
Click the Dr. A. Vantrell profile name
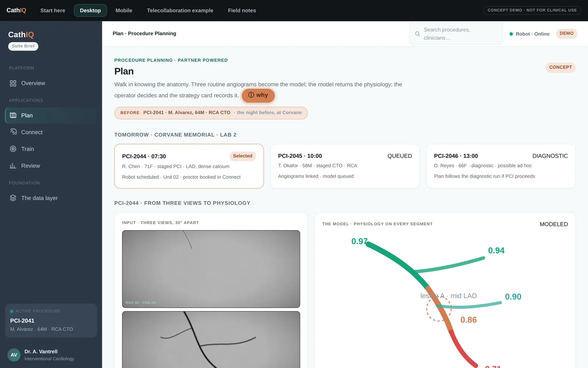[x=41, y=352]
